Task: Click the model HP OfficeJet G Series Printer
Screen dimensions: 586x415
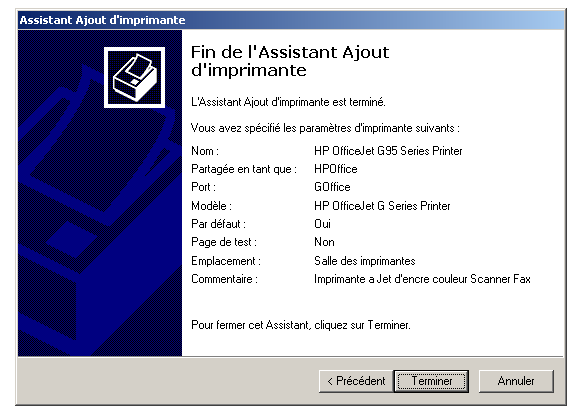Action: (x=382, y=206)
